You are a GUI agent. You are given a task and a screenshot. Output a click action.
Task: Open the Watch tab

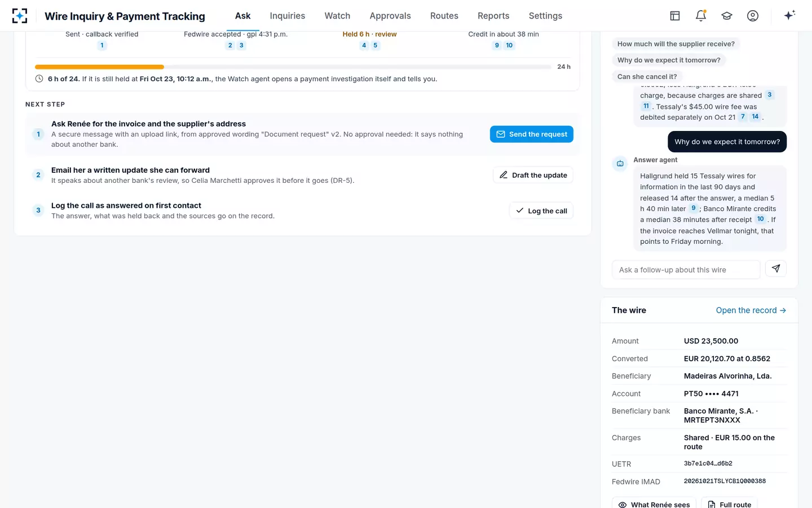337,16
